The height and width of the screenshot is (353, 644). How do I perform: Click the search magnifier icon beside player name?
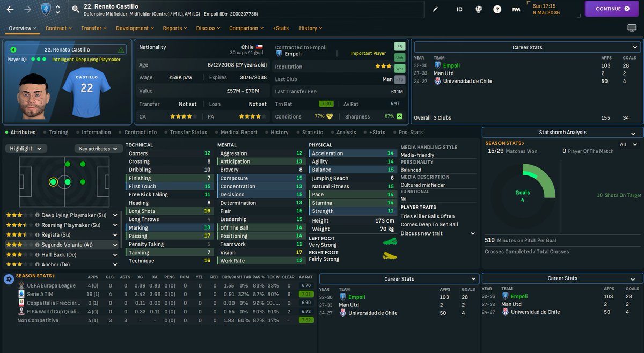click(75, 9)
